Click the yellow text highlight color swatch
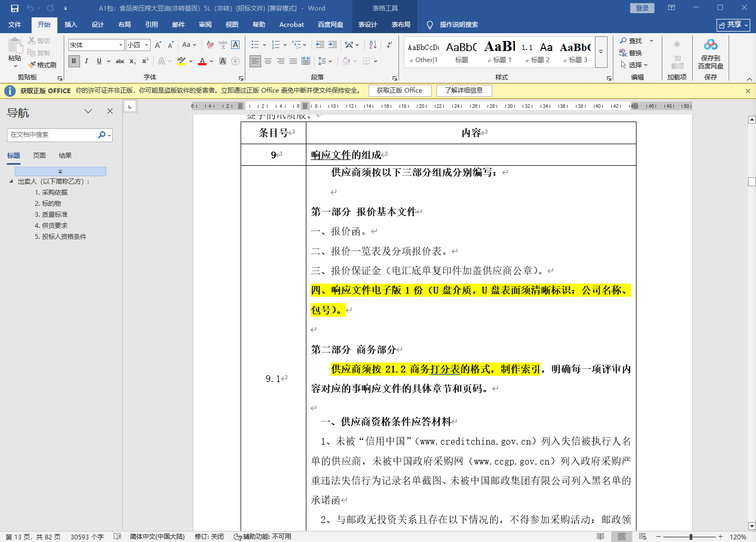The height and width of the screenshot is (542, 756). (182, 61)
